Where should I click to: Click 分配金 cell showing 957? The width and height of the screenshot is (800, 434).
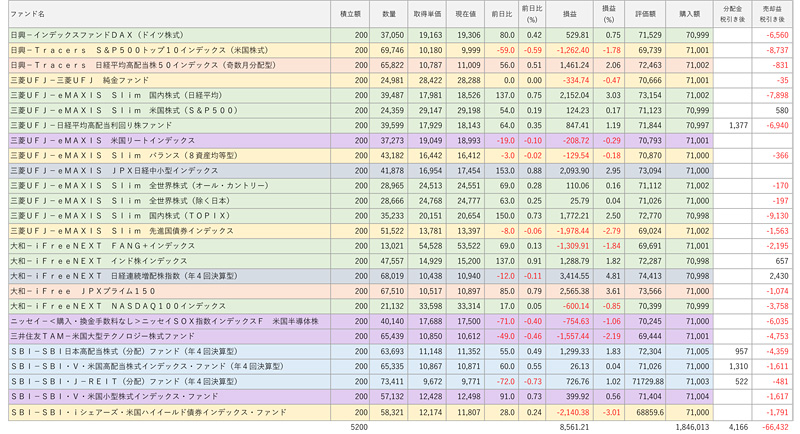(741, 351)
